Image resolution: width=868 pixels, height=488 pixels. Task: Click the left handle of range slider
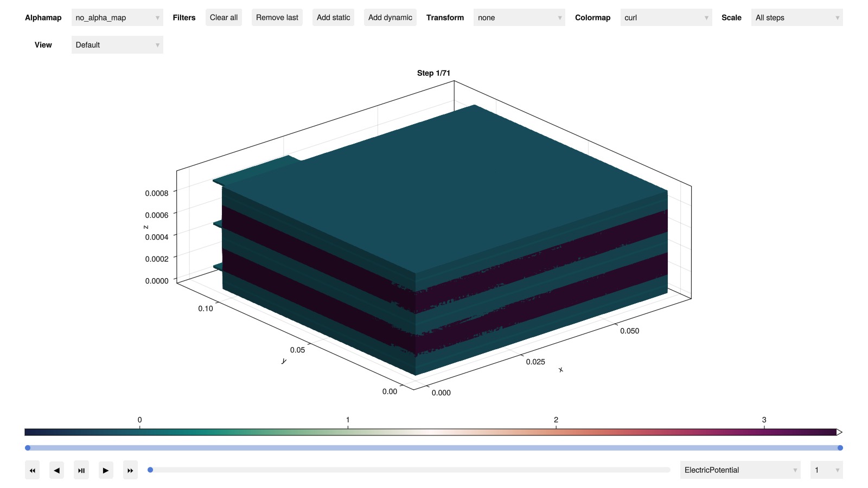click(x=28, y=448)
